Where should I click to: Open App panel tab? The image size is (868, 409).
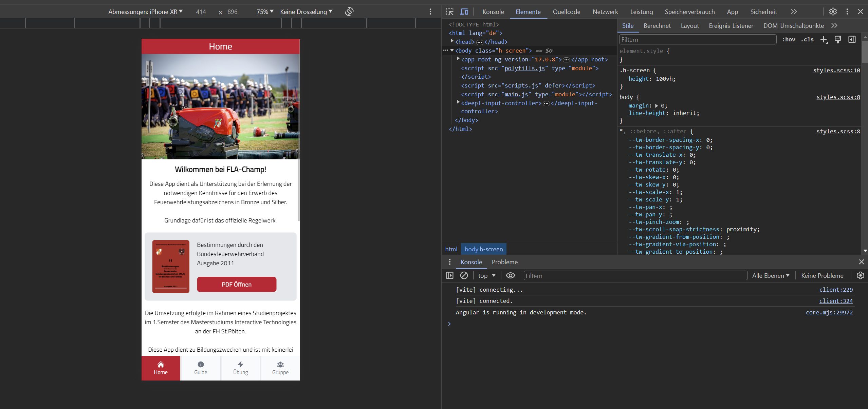pyautogui.click(x=732, y=12)
